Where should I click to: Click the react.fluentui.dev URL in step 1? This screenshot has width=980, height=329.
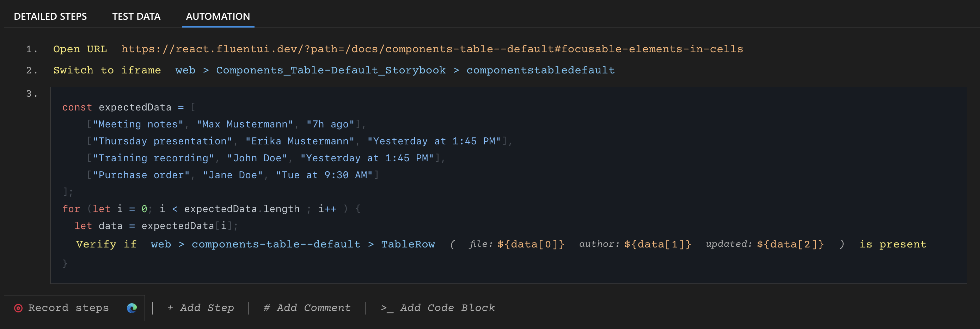click(x=432, y=49)
